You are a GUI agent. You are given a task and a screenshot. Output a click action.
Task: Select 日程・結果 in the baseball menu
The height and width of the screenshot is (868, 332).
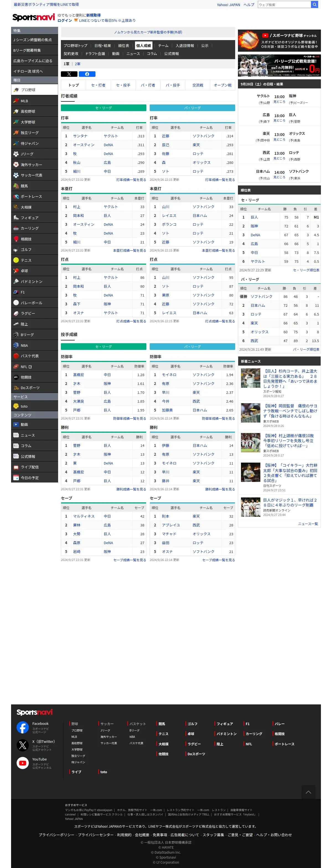[x=103, y=46]
